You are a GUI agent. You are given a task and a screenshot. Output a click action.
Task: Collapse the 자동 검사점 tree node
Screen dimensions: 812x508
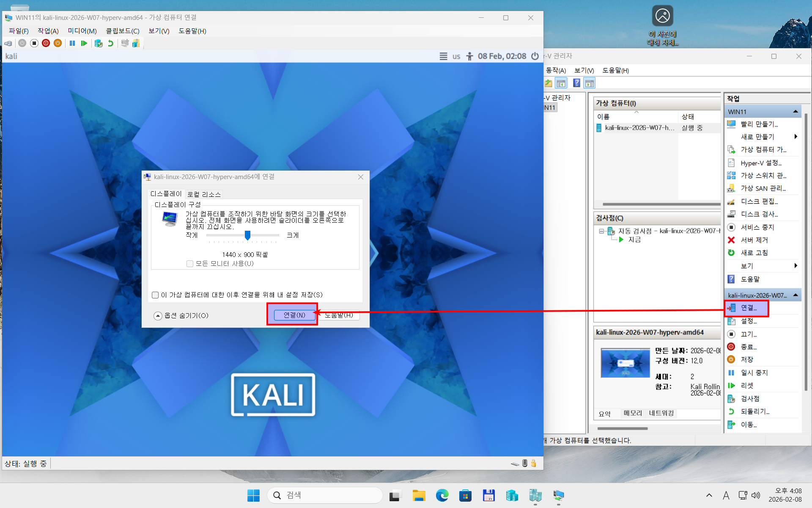pyautogui.click(x=601, y=231)
